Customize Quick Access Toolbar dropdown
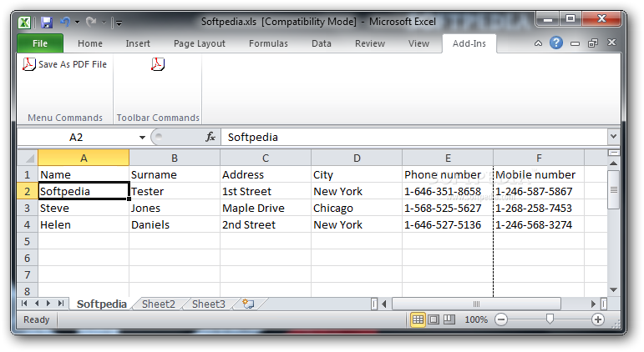644x352 pixels. click(119, 23)
